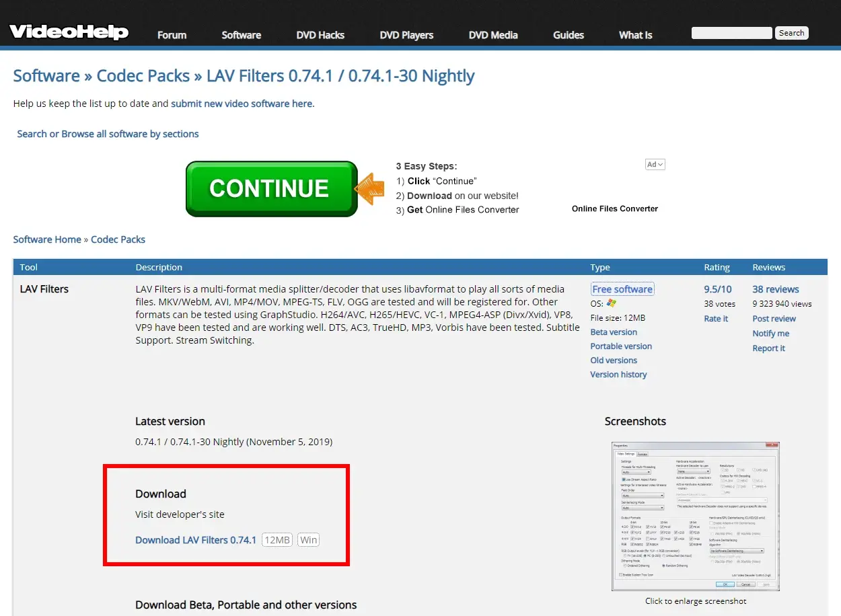Click the Post review link
Viewport: 841px width, 616px height.
click(x=774, y=319)
